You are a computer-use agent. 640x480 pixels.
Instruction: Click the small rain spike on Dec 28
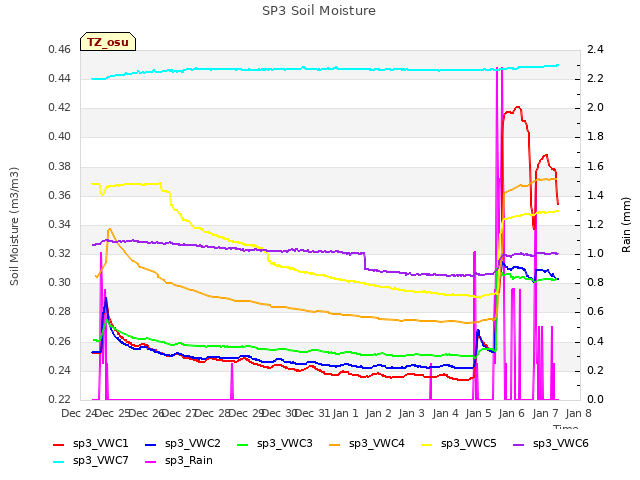pyautogui.click(x=232, y=381)
